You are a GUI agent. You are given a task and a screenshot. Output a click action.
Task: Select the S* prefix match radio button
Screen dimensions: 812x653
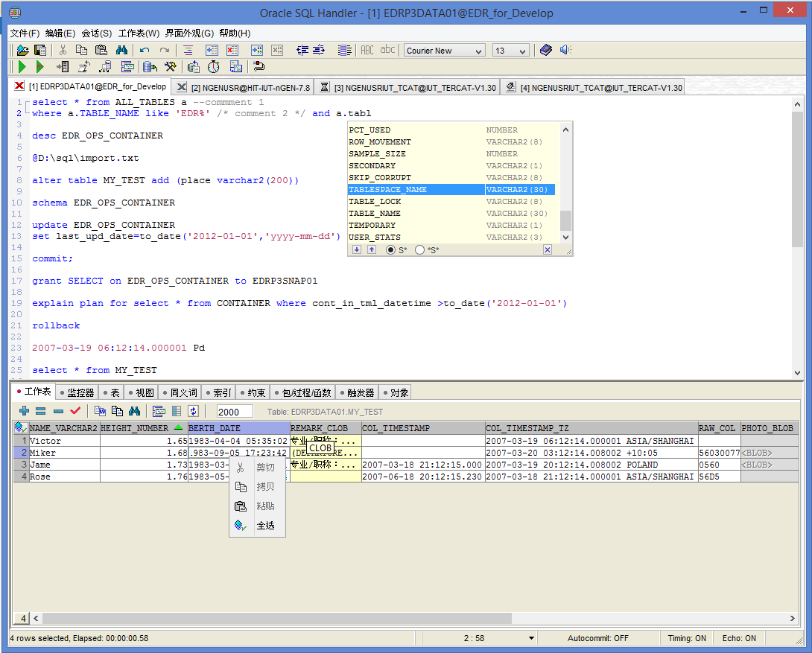point(391,250)
